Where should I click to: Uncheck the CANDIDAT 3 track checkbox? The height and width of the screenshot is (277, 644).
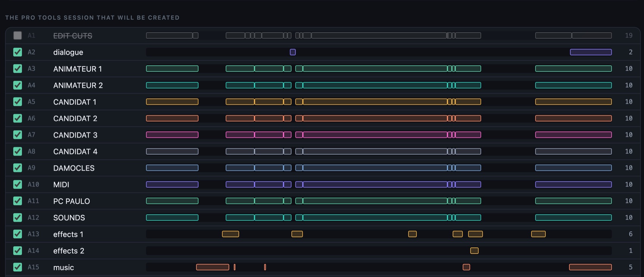point(17,135)
